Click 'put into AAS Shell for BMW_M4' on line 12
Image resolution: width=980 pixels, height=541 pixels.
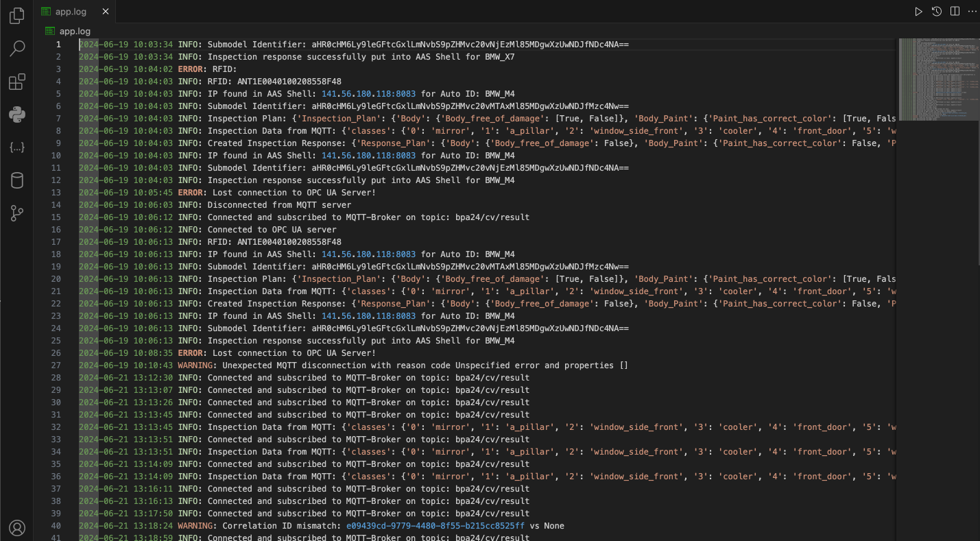442,180
